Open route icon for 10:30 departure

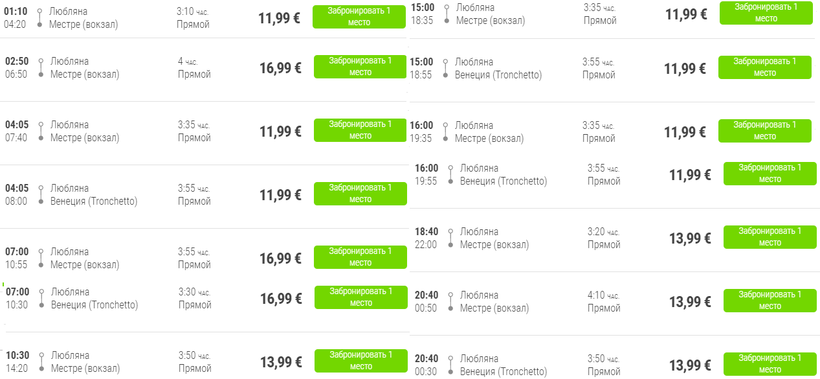(41, 362)
